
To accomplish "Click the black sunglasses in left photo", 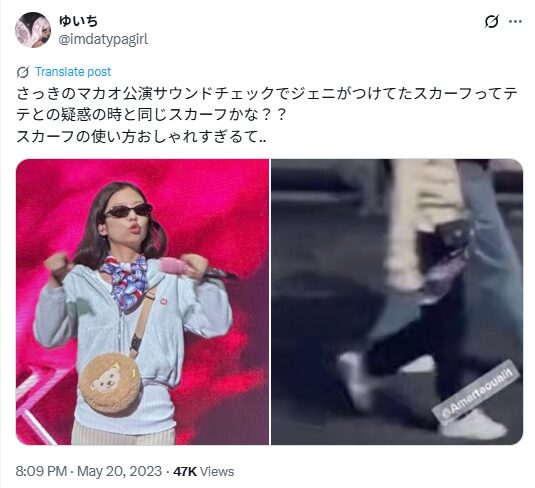I will [x=128, y=211].
